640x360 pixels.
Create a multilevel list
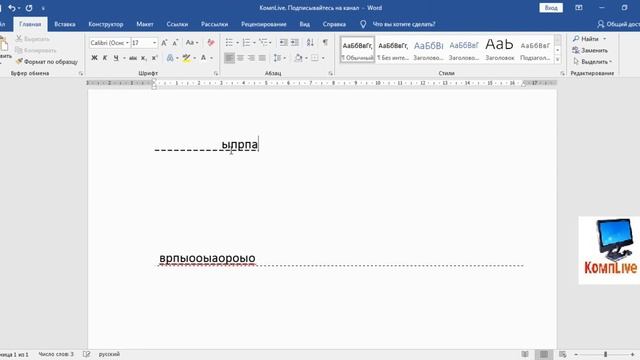[x=263, y=42]
